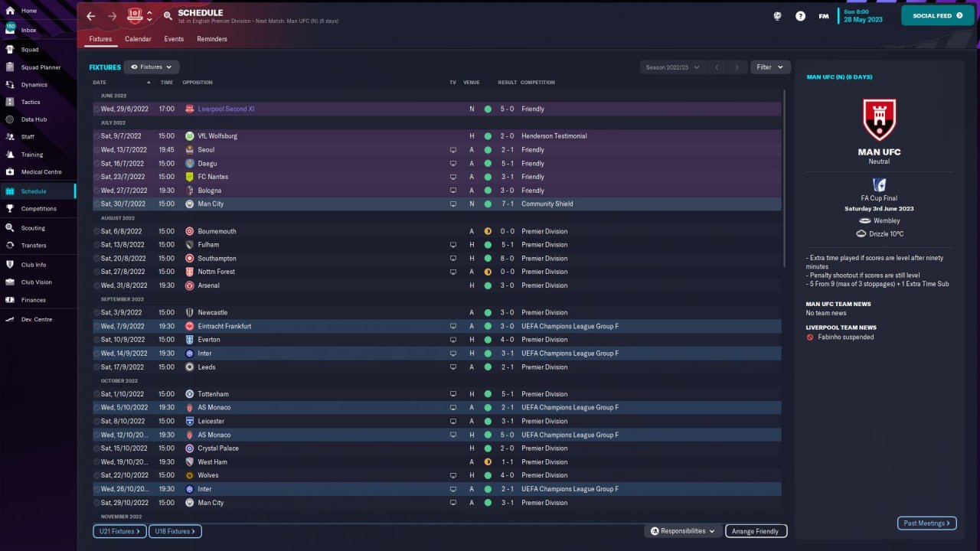Click the football icon left of help
This screenshot has width=980, height=551.
(778, 16)
